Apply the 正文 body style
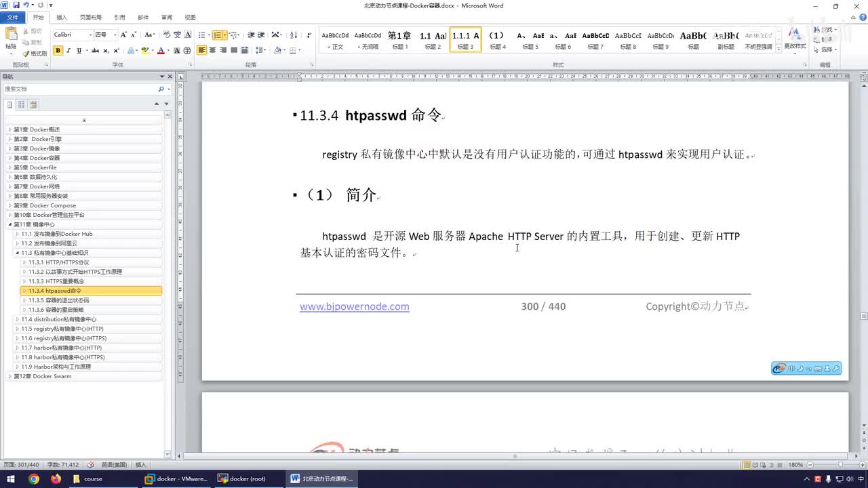The height and width of the screenshot is (488, 868). click(335, 39)
